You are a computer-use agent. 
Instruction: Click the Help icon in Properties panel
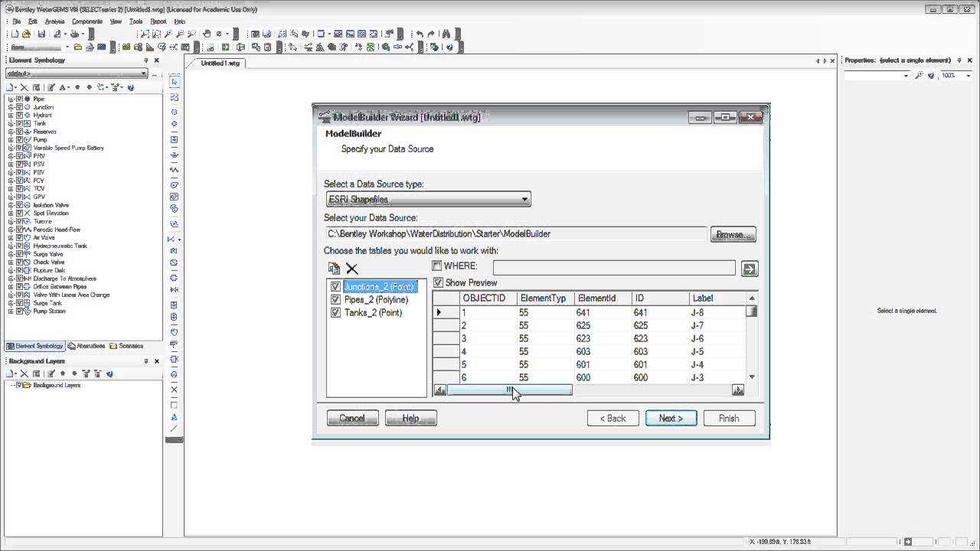pos(931,76)
